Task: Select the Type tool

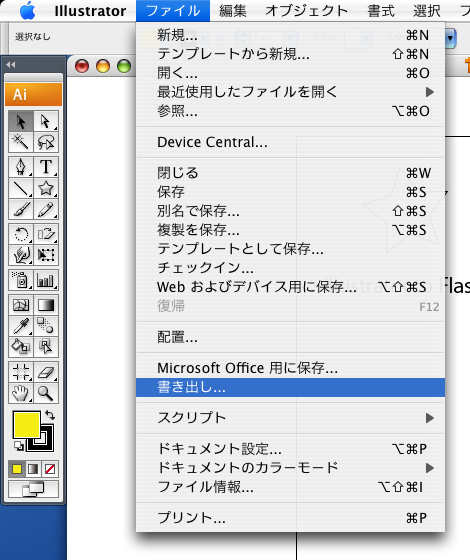Action: click(46, 167)
